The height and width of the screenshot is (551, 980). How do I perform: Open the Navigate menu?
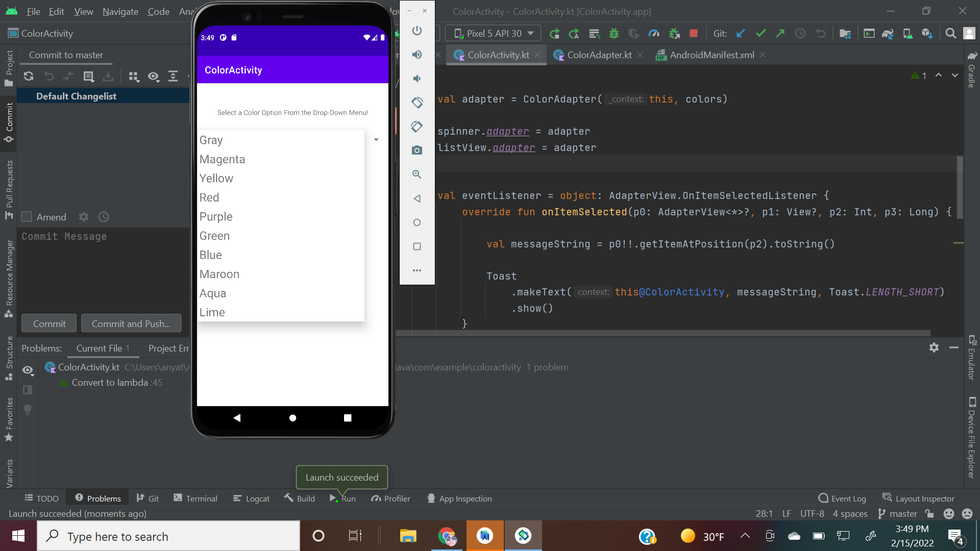click(x=120, y=11)
